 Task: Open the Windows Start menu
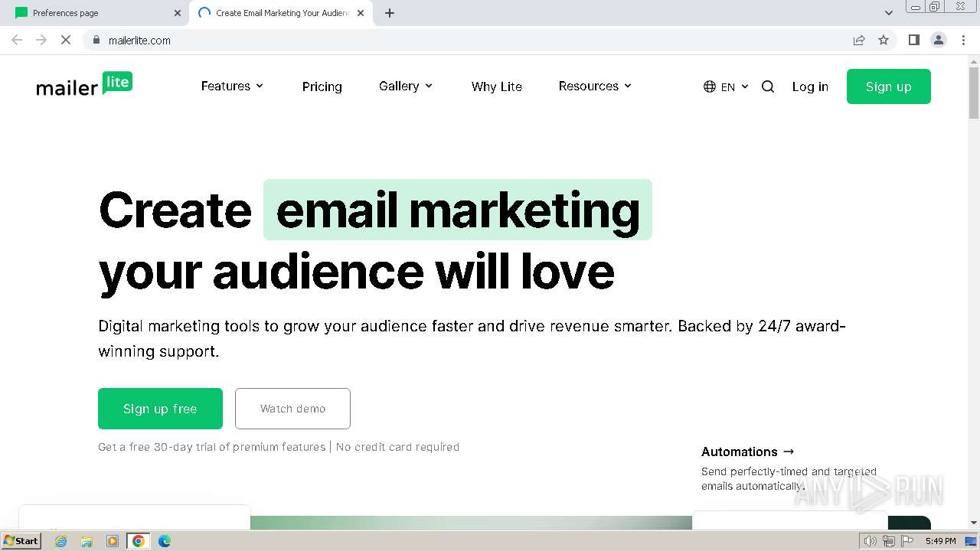[21, 541]
